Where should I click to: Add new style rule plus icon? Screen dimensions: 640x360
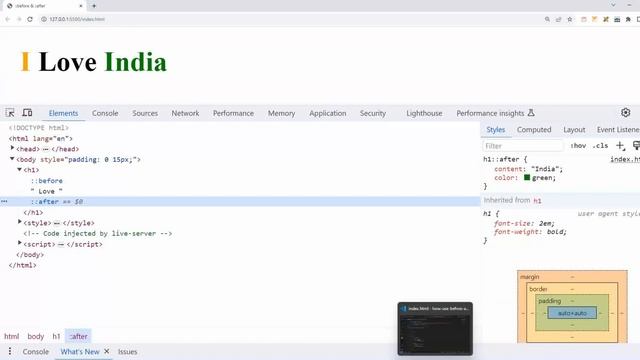tap(620, 146)
